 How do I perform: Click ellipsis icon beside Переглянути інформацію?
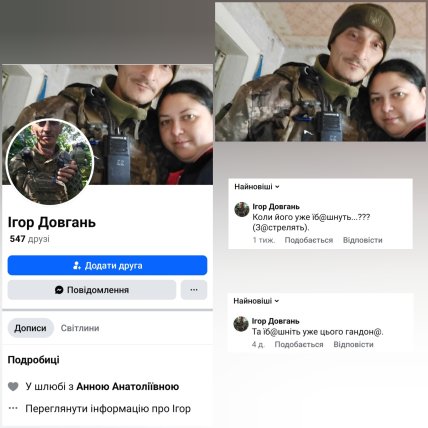[x=13, y=408]
